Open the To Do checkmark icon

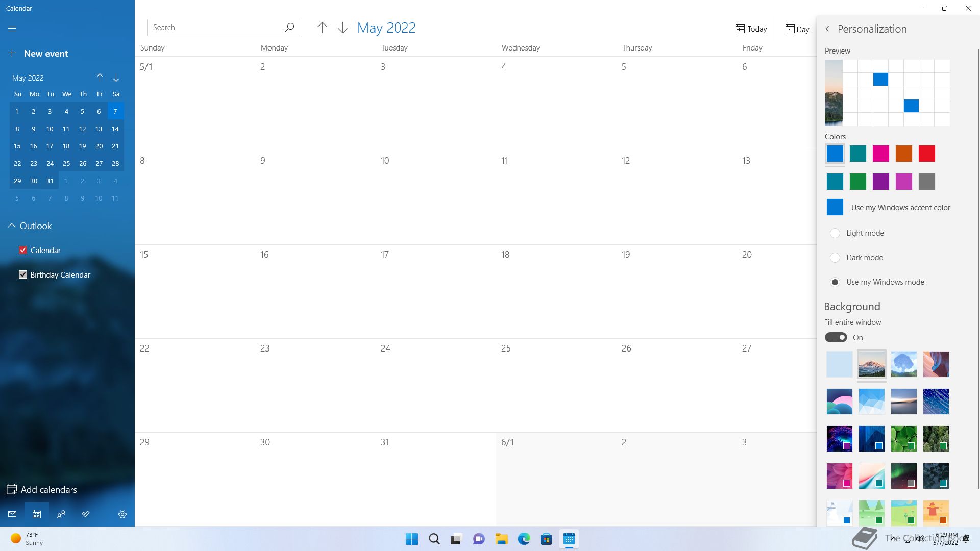click(86, 514)
